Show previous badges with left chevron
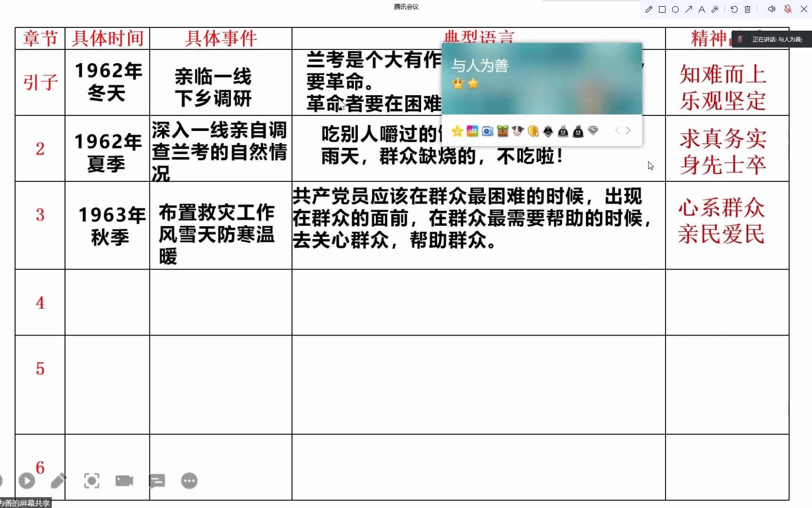 coord(617,131)
